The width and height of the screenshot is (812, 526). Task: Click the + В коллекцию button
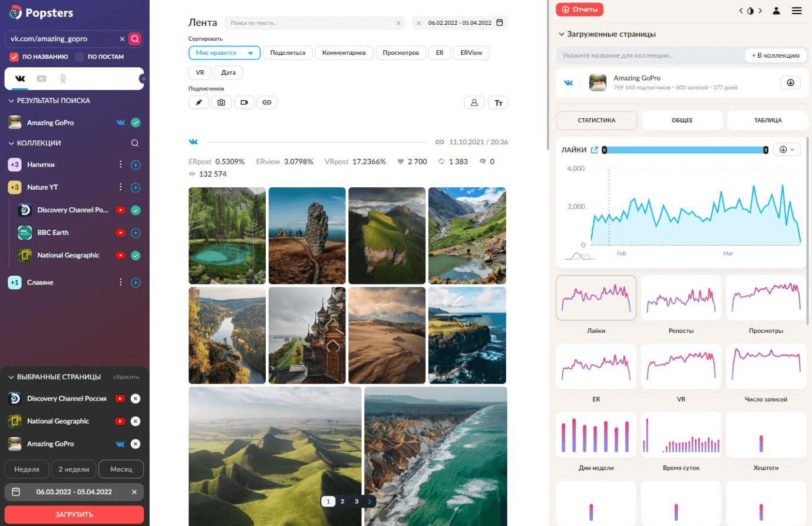775,55
